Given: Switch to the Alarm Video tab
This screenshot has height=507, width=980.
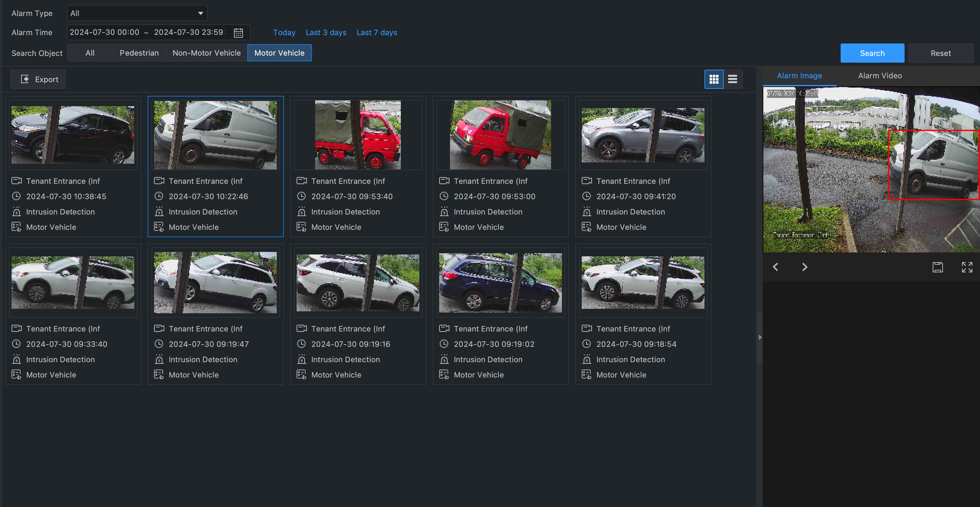Looking at the screenshot, I should (880, 76).
